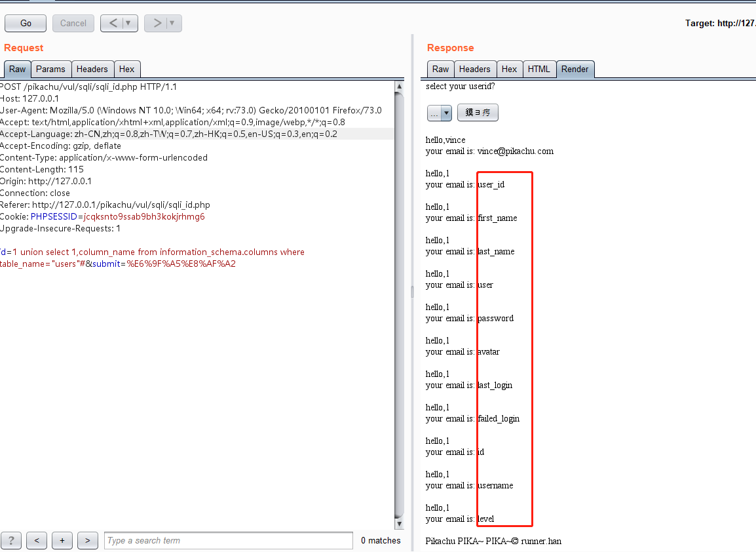Click the 'last_login' column result
The width and height of the screenshot is (756, 552).
coord(495,385)
